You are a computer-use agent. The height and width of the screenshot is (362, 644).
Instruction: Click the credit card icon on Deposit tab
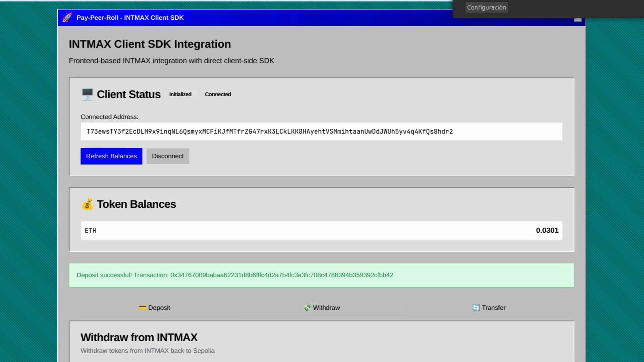[142, 308]
